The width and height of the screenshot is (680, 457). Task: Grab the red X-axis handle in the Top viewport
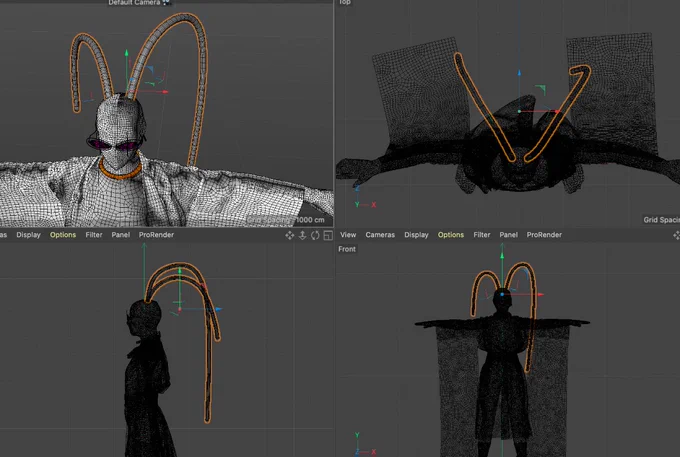557,111
